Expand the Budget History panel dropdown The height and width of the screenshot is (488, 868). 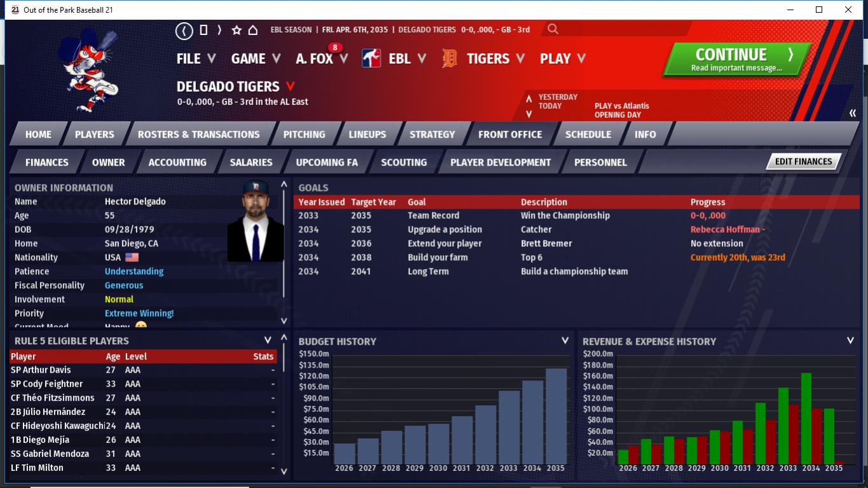(565, 340)
